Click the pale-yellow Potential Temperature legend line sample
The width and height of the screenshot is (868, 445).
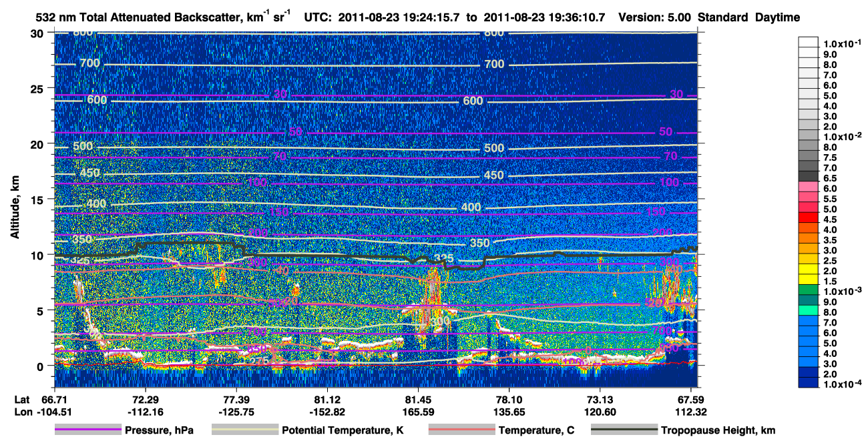[244, 430]
